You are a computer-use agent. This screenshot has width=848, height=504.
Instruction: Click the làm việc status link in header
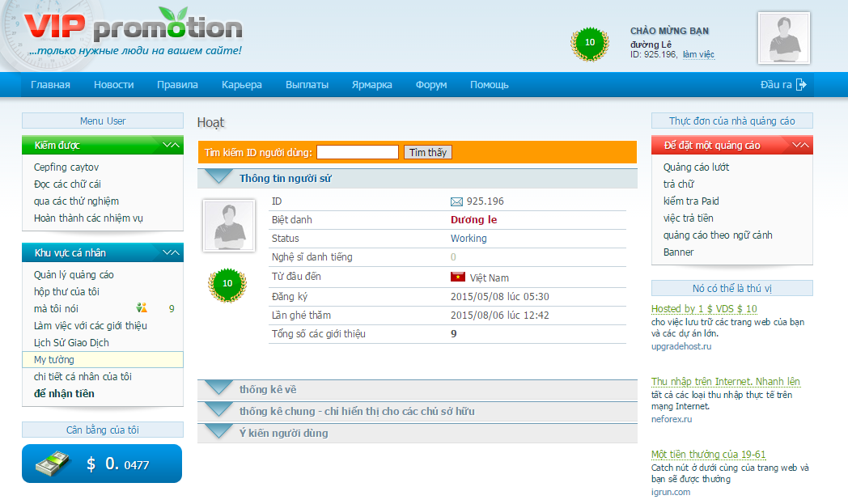tap(698, 55)
